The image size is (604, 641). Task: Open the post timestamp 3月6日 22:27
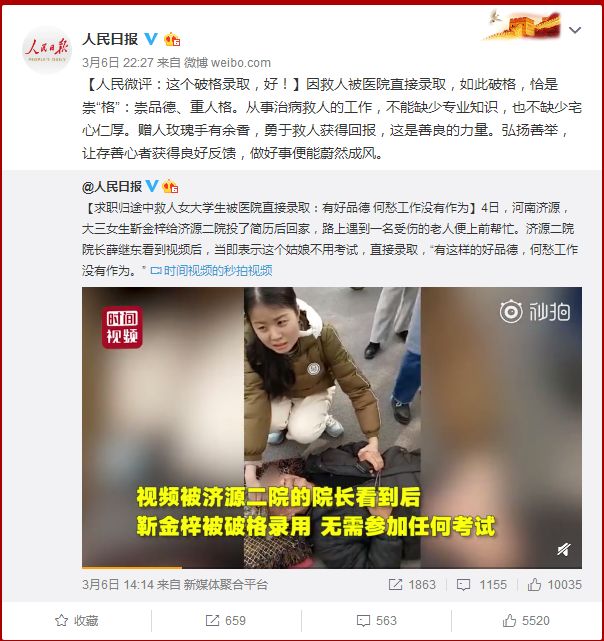pos(118,63)
